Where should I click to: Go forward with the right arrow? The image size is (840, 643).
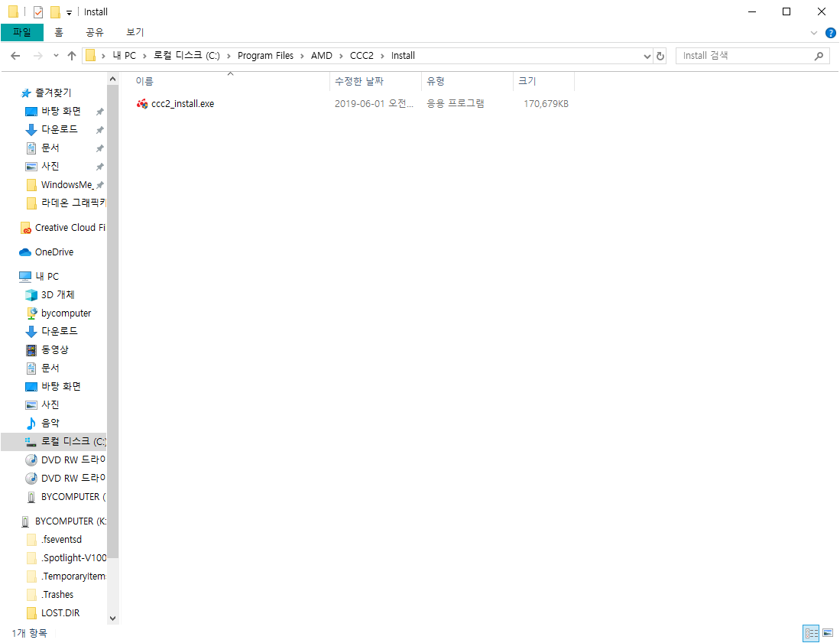[37, 56]
